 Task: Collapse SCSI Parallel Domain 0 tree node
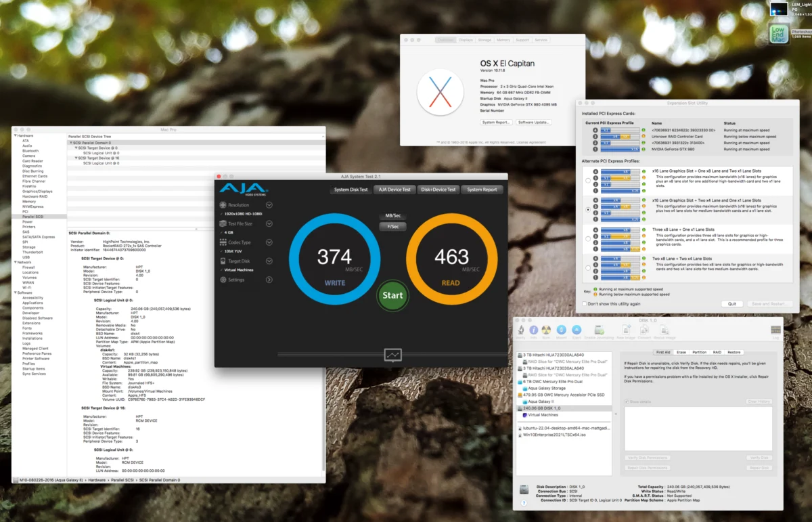click(70, 143)
